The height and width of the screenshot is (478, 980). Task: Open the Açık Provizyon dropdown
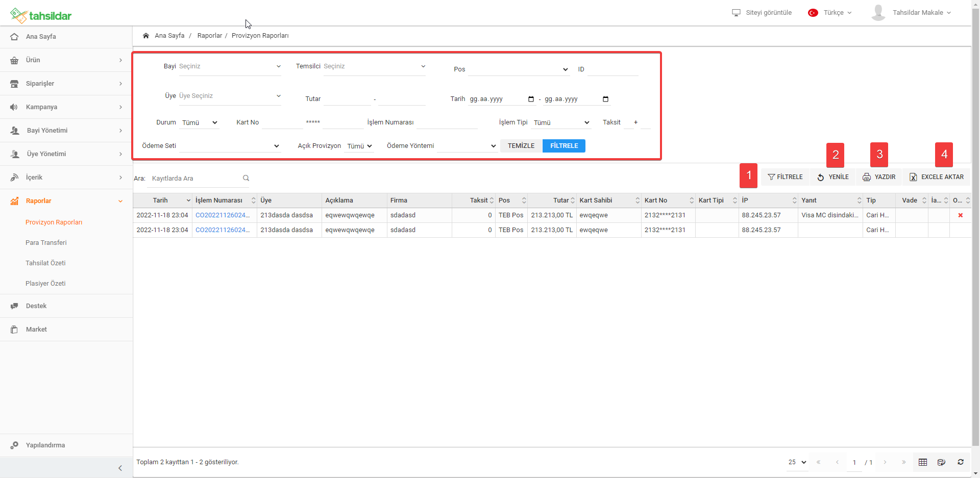359,146
